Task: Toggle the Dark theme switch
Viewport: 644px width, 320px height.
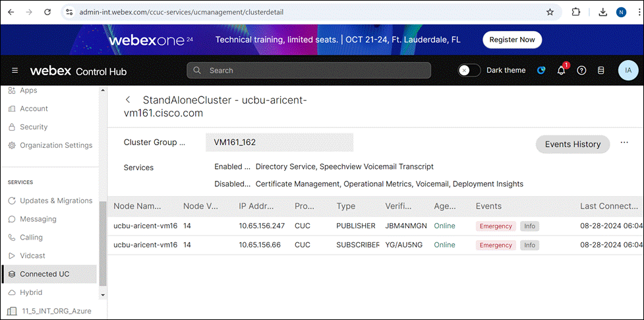Action: click(x=469, y=71)
